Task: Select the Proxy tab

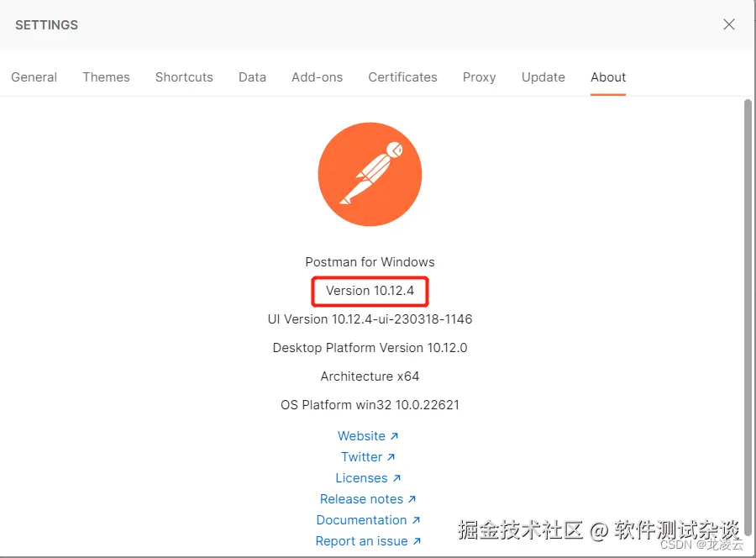Action: [x=479, y=76]
